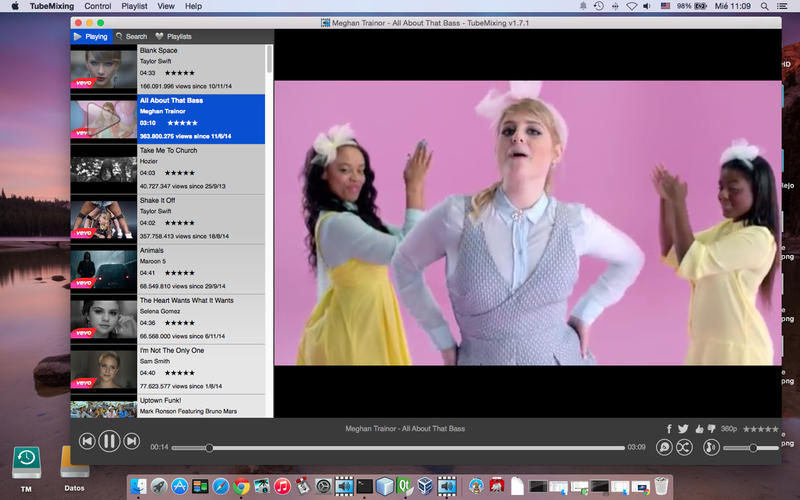Click the thumbs up like icon

click(x=698, y=429)
